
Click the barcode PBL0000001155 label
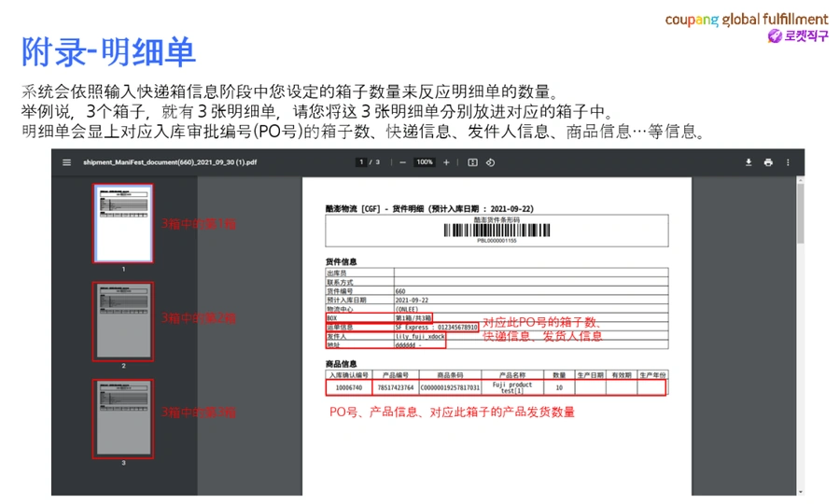tap(497, 241)
